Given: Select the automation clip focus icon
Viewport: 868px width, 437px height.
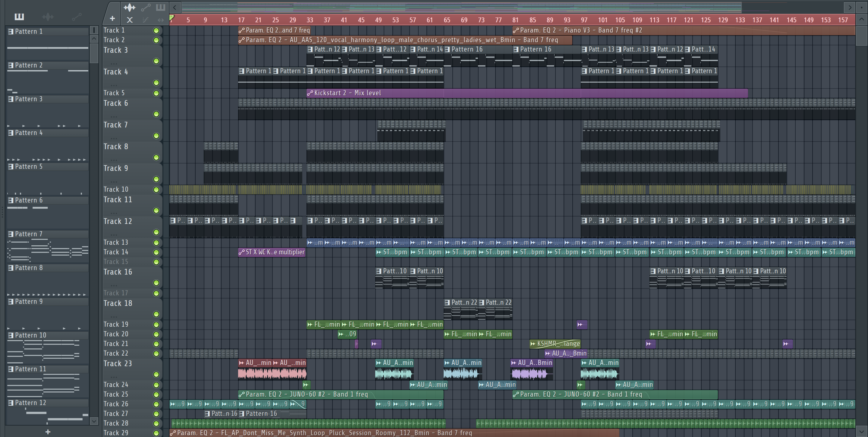Looking at the screenshot, I should pyautogui.click(x=146, y=7).
